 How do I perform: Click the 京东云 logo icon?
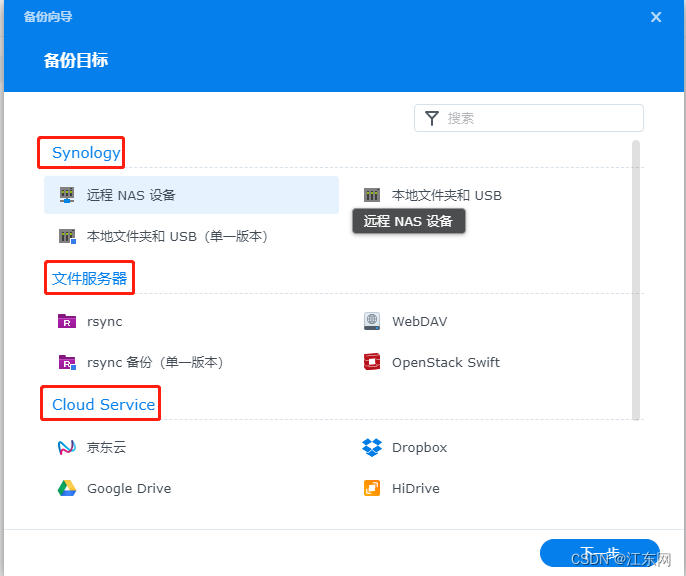click(67, 447)
